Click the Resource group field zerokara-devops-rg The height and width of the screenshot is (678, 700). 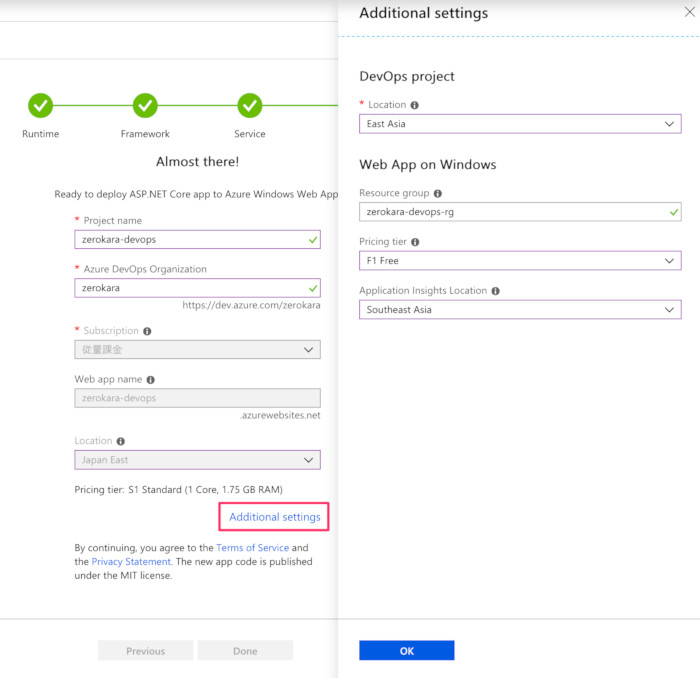pos(520,212)
